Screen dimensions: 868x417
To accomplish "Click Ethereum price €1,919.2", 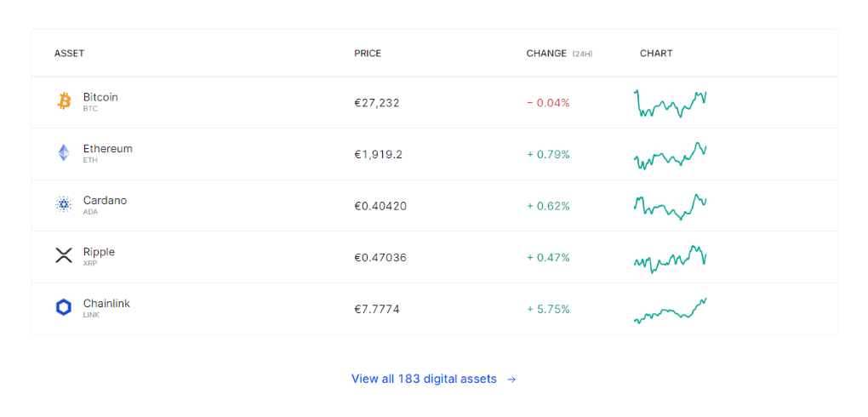I will [378, 154].
